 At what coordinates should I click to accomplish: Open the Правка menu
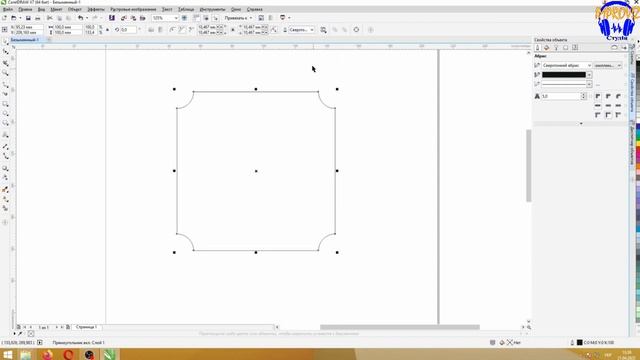tap(25, 9)
